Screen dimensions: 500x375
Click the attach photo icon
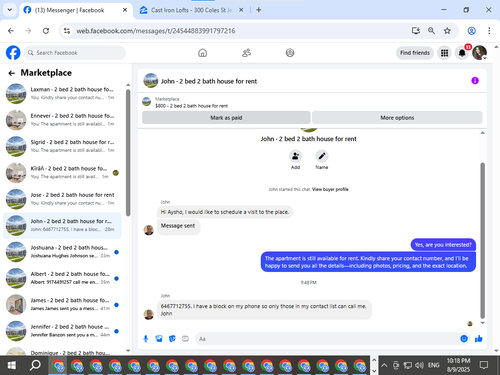pos(159,339)
